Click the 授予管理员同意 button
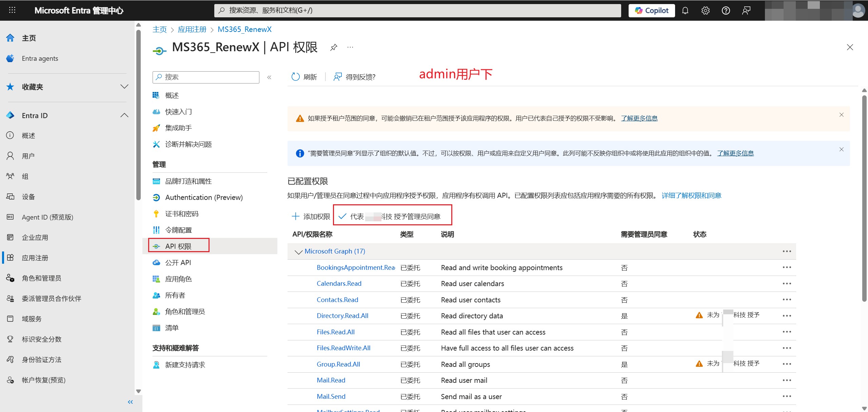Screen dimensions: 868x412 click(x=390, y=217)
